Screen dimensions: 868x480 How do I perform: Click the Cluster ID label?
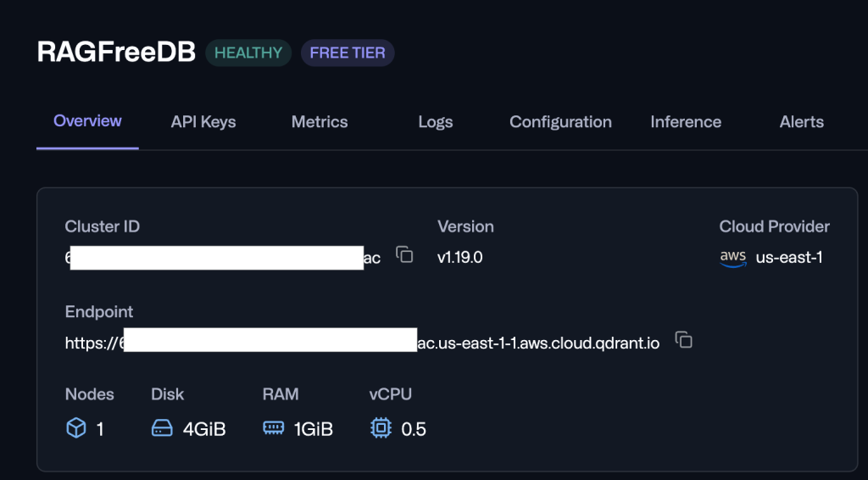(103, 226)
